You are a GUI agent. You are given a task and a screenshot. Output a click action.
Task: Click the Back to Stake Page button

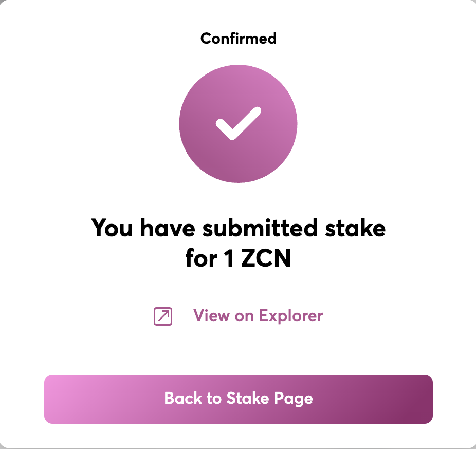click(239, 399)
